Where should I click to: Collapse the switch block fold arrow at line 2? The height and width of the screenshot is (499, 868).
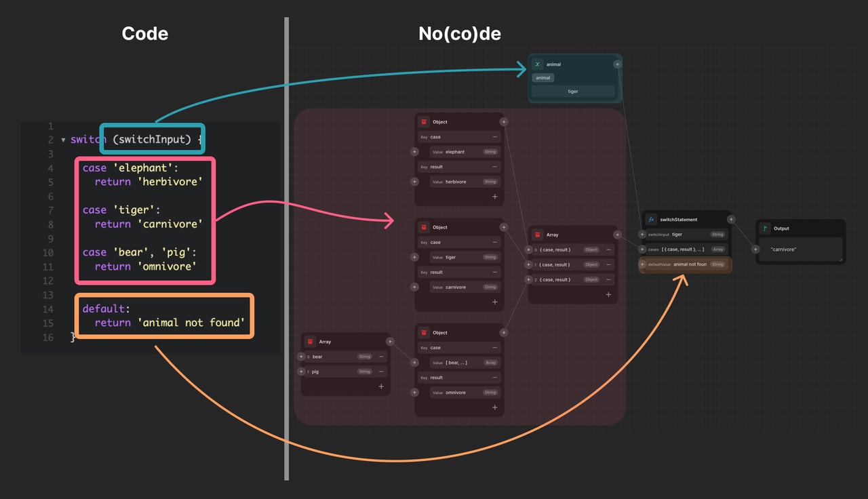(x=63, y=140)
